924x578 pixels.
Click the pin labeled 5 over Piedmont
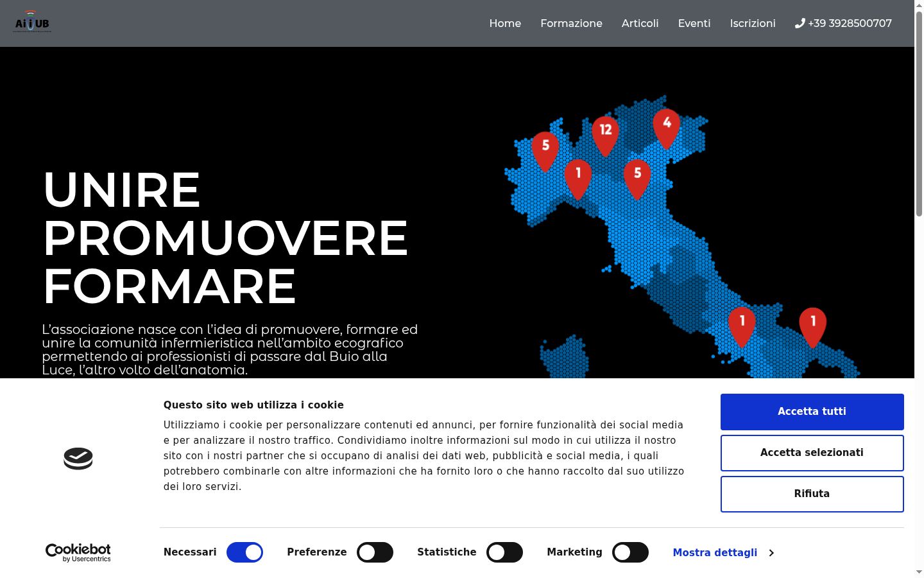point(545,152)
